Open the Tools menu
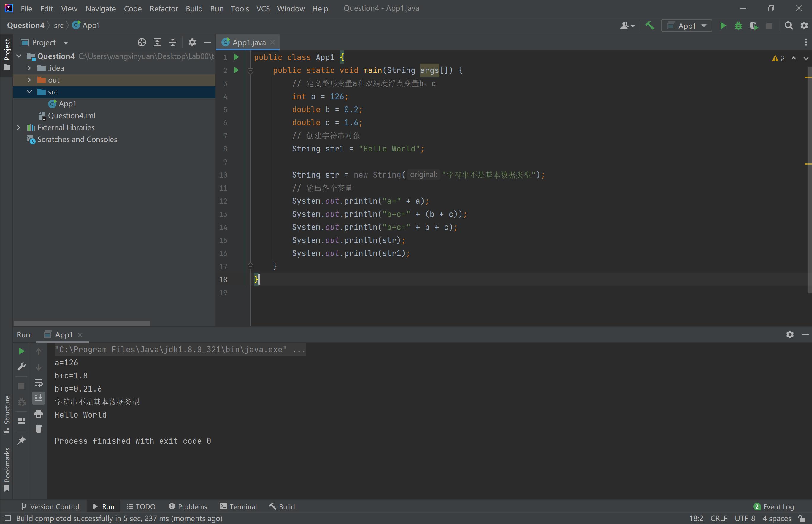812x524 pixels. coord(240,9)
